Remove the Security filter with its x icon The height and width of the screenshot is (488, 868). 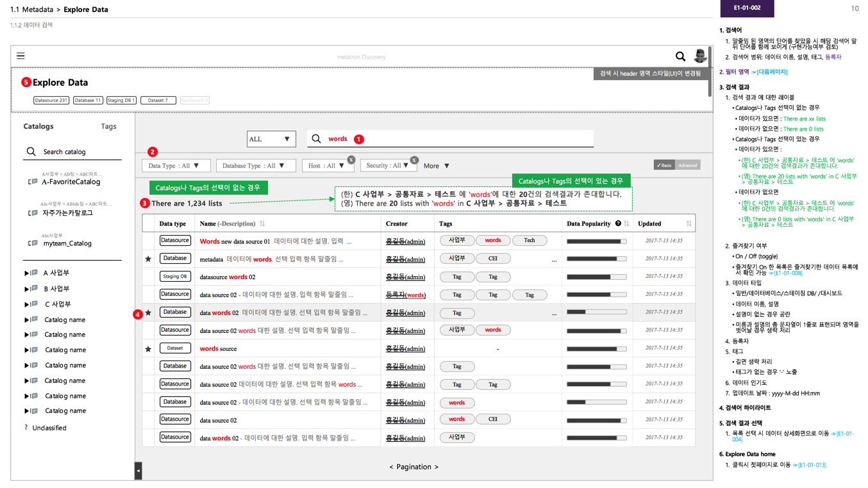[414, 160]
